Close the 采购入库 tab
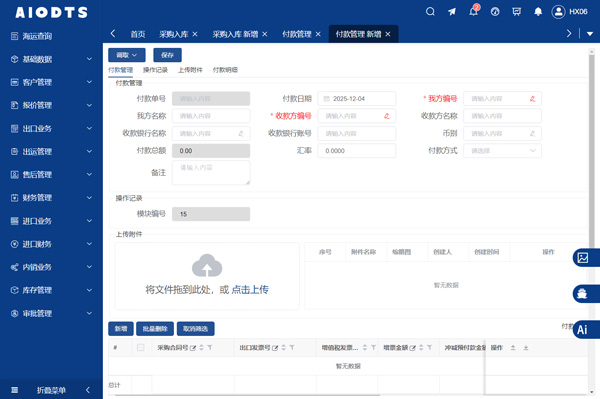The height and width of the screenshot is (399, 600). click(x=195, y=34)
